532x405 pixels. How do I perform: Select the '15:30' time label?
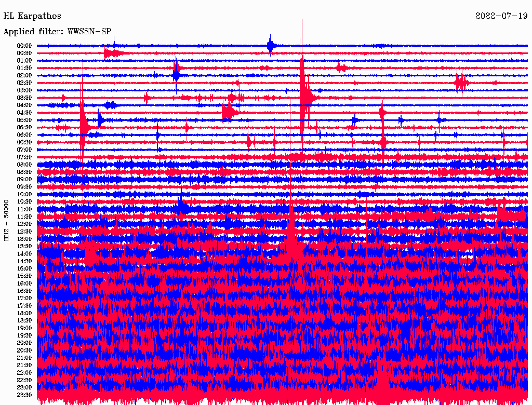tap(24, 276)
